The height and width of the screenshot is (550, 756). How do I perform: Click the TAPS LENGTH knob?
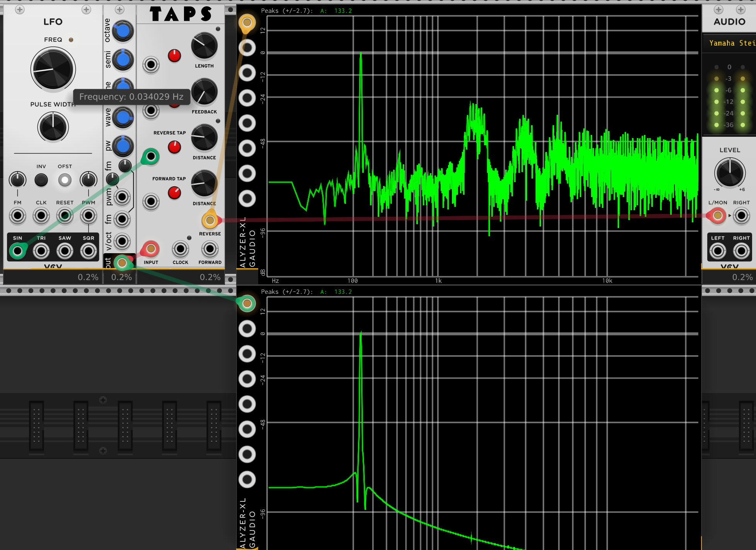tap(204, 46)
